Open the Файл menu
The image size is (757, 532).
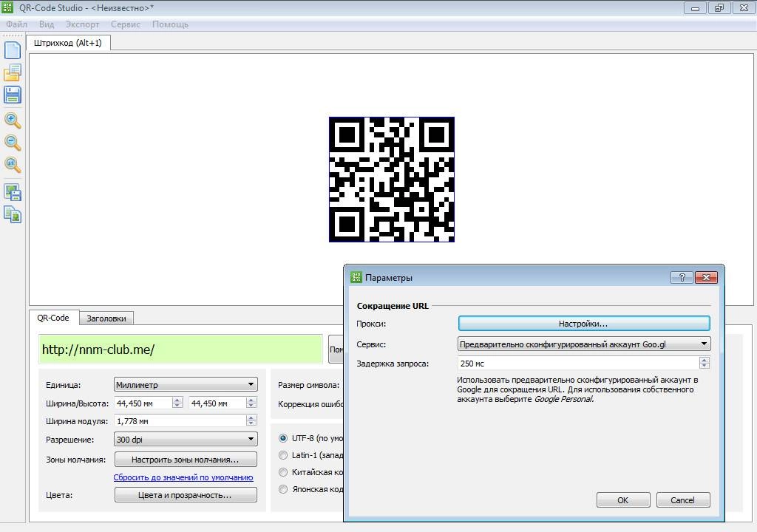tap(16, 24)
